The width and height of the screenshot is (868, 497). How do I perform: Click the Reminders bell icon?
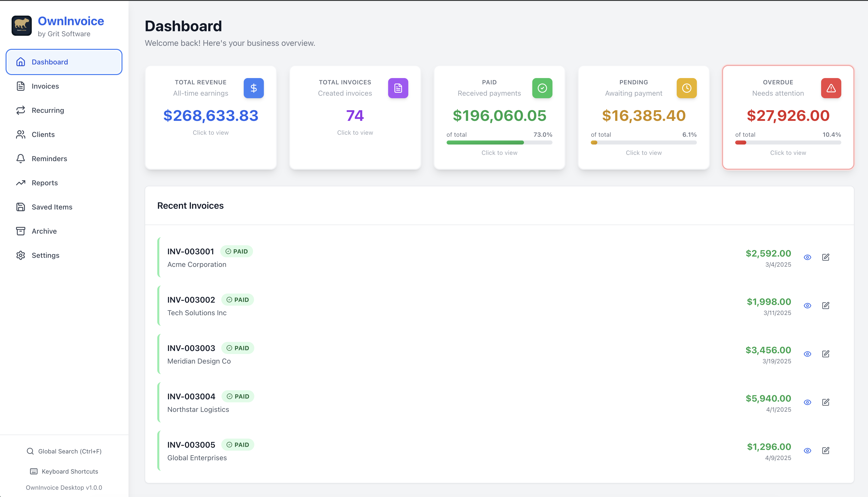pyautogui.click(x=20, y=158)
